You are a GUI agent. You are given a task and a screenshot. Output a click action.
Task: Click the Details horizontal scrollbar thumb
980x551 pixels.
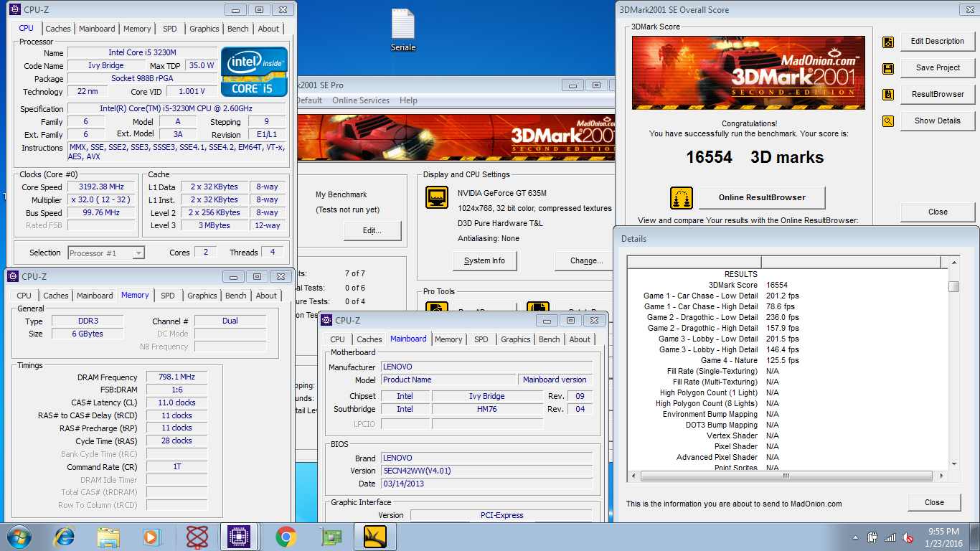(786, 476)
